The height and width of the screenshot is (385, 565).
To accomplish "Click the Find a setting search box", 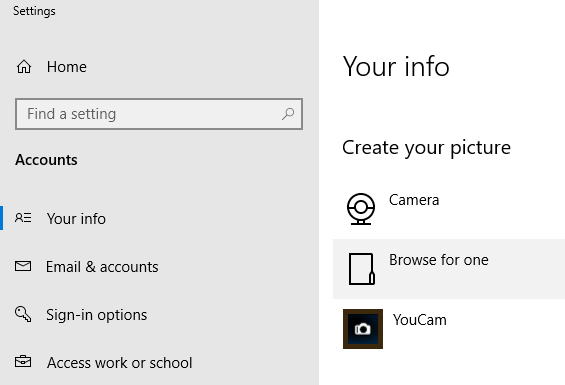I will [159, 114].
